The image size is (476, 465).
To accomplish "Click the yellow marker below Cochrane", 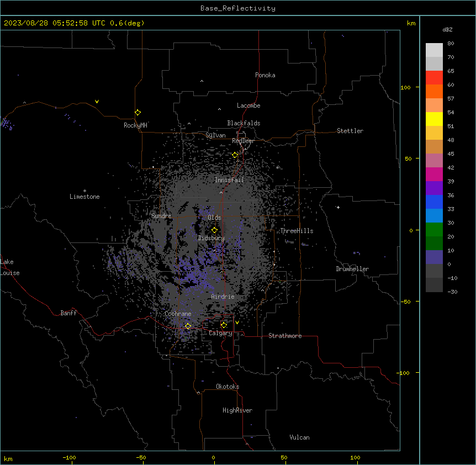I will click(188, 326).
